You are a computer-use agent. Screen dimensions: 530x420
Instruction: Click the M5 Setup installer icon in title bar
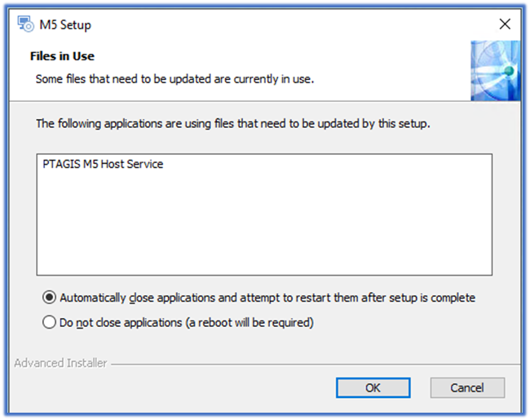tap(26, 24)
